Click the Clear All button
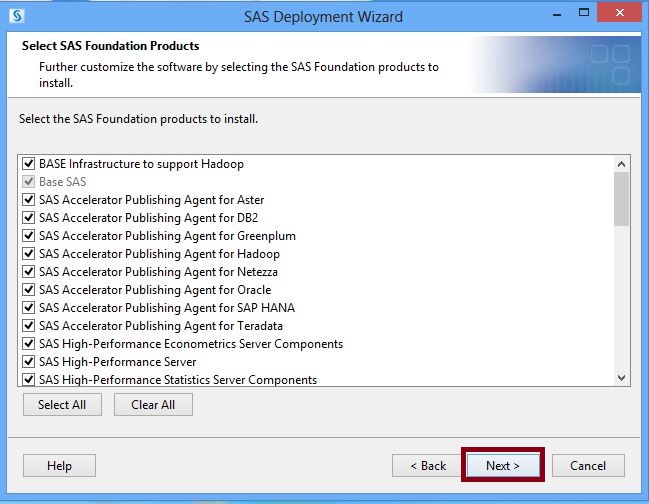Viewport: 649px width, 504px height. (153, 404)
